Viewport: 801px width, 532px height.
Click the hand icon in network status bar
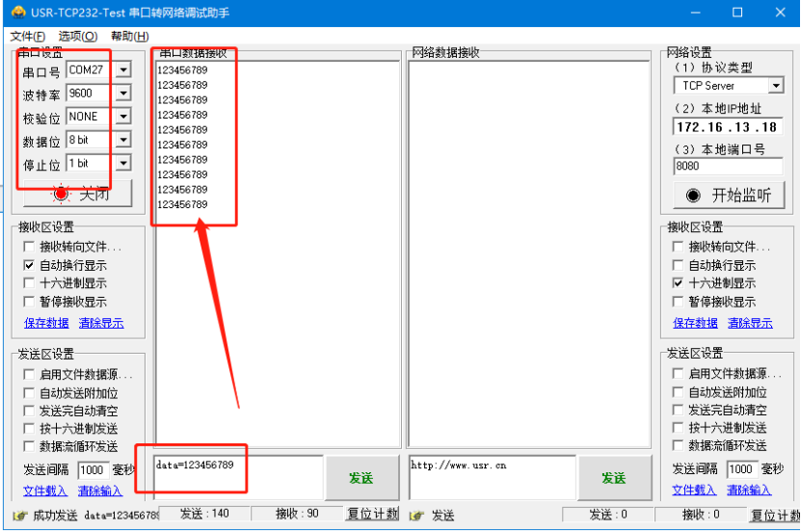click(x=416, y=516)
